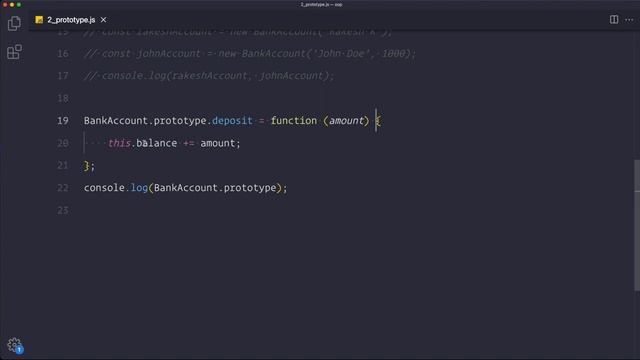Click line number 19 in the gutter
Viewport: 640px width, 360px height.
(63, 120)
